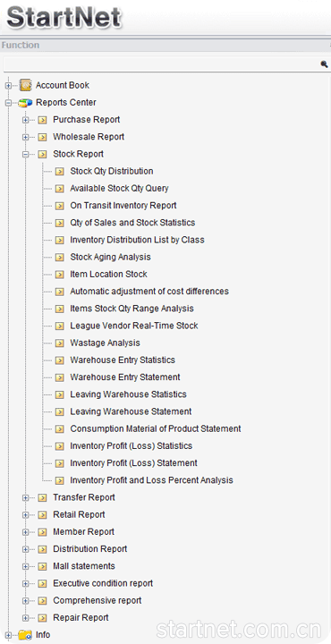The height and width of the screenshot is (644, 331).
Task: Select League Vendor Real-Time Stock
Action: pos(134,326)
